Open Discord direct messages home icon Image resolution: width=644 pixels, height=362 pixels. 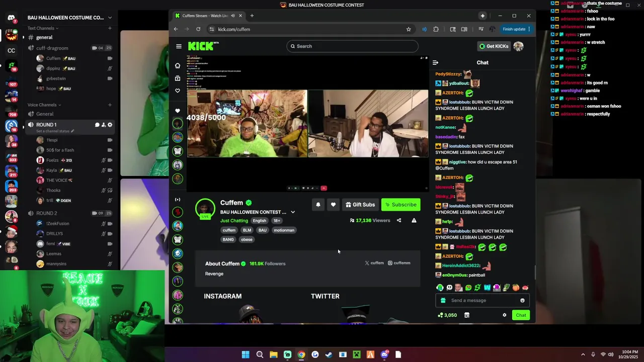11,18
